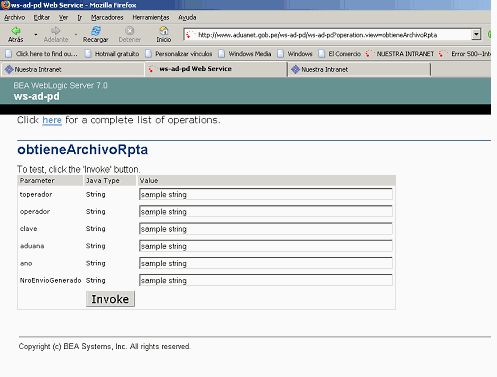
Task: Open the Error 500 bookmark
Action: coord(465,54)
